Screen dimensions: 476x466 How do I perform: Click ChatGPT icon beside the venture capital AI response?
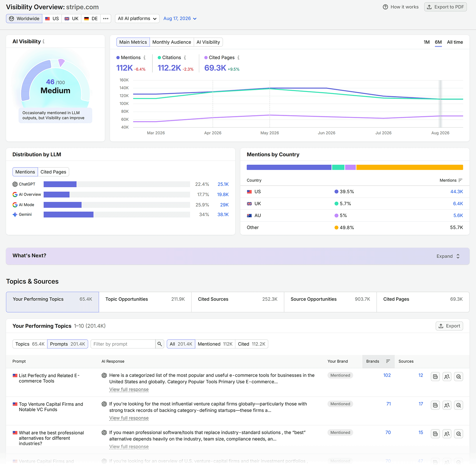point(104,404)
